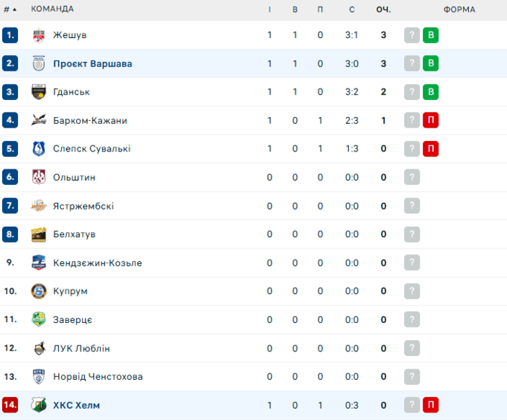Click the red П form badge for ХКС Хелм
This screenshot has width=507, height=420.
[x=430, y=405]
